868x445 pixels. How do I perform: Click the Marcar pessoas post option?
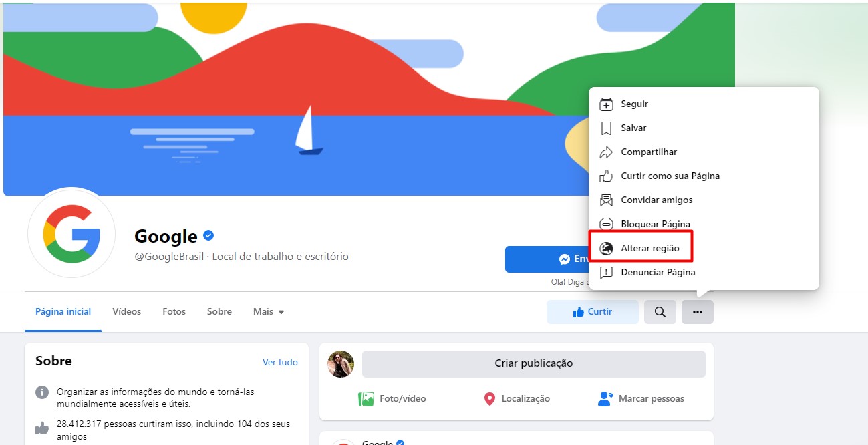(x=641, y=399)
